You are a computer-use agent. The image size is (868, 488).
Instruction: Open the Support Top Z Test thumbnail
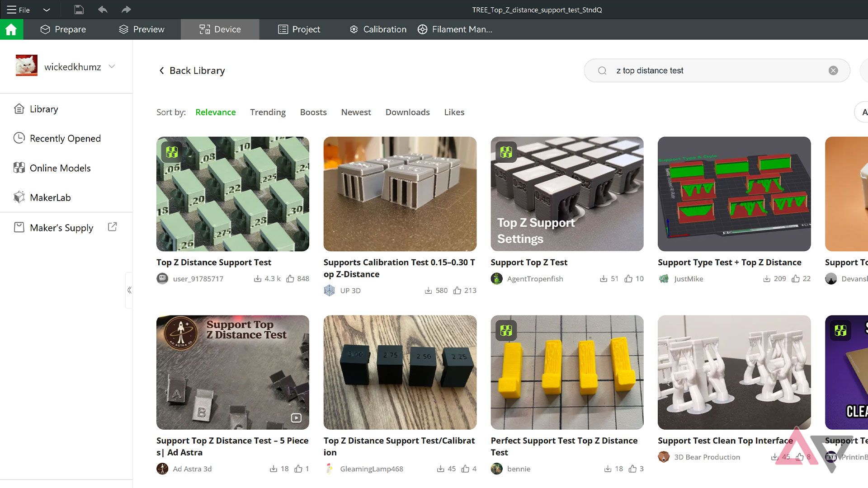[567, 194]
